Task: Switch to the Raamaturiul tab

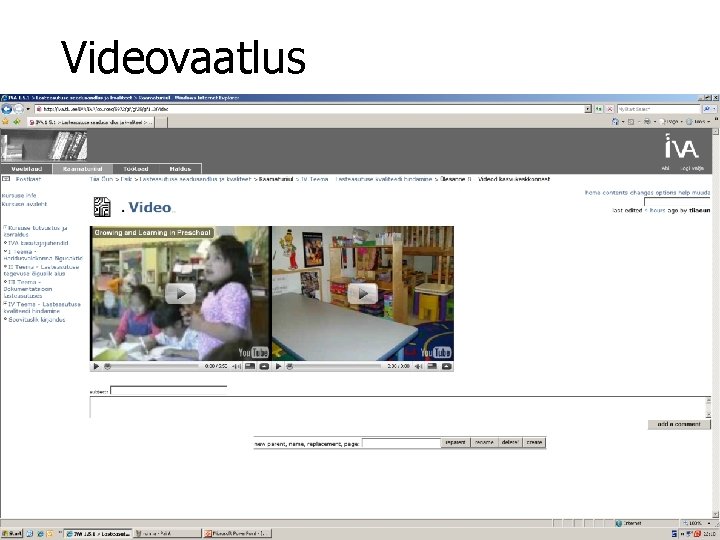Action: pos(82,169)
